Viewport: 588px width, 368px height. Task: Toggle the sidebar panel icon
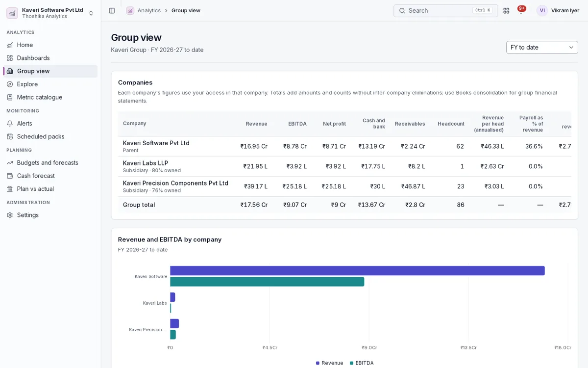(x=112, y=10)
